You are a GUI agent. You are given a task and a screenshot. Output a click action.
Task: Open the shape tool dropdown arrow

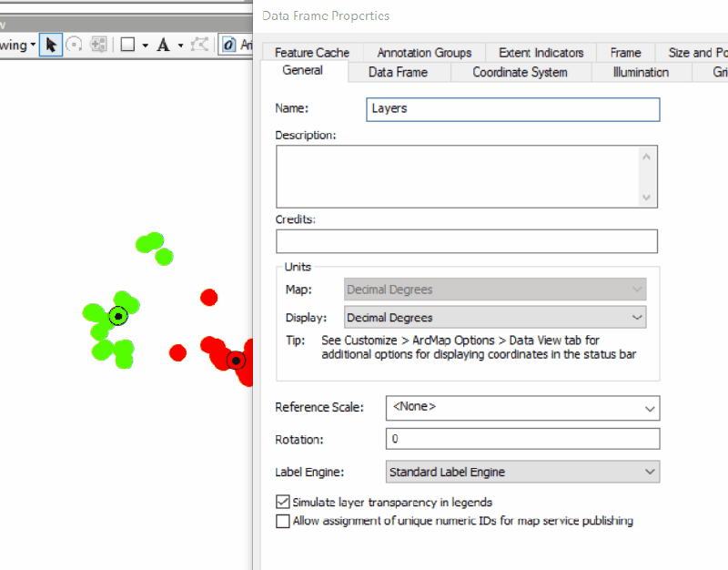[145, 44]
